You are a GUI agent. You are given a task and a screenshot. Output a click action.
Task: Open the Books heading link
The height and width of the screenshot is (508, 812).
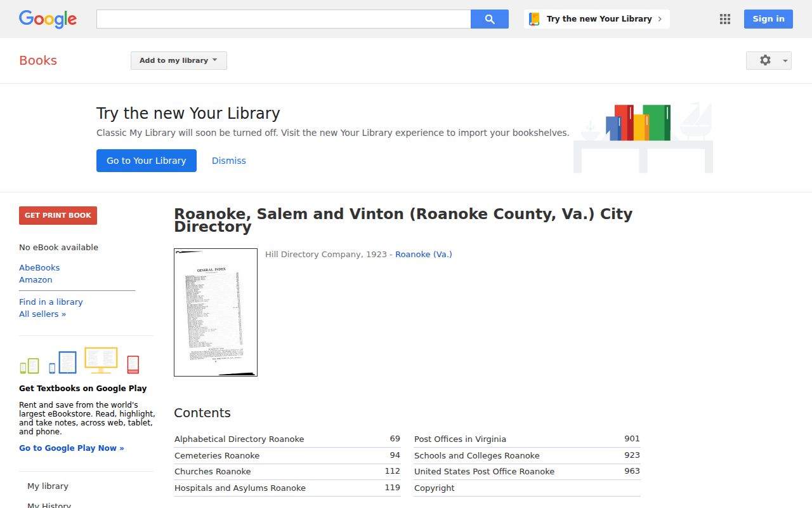38,60
